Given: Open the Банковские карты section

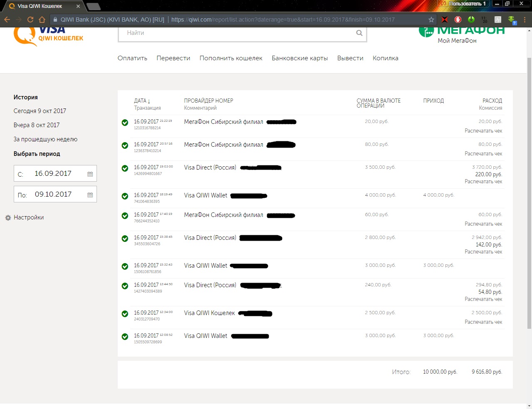Looking at the screenshot, I should (x=300, y=58).
